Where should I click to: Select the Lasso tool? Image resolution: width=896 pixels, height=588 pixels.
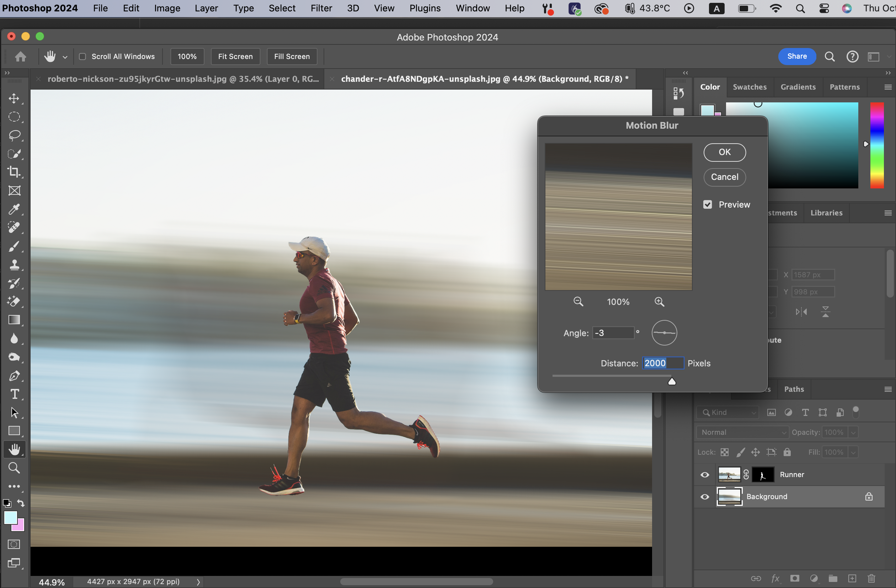coord(14,135)
